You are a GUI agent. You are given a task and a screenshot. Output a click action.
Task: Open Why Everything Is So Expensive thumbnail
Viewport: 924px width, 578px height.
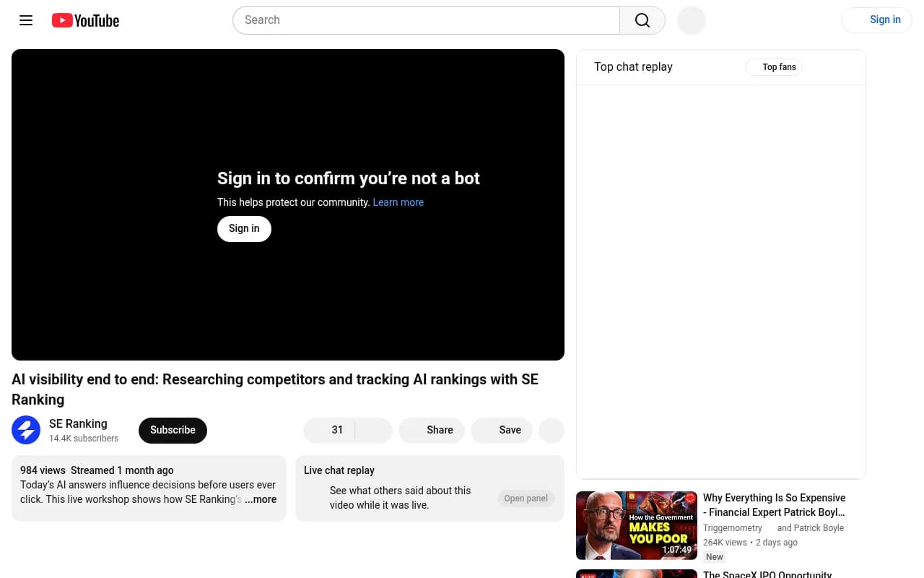(x=637, y=525)
